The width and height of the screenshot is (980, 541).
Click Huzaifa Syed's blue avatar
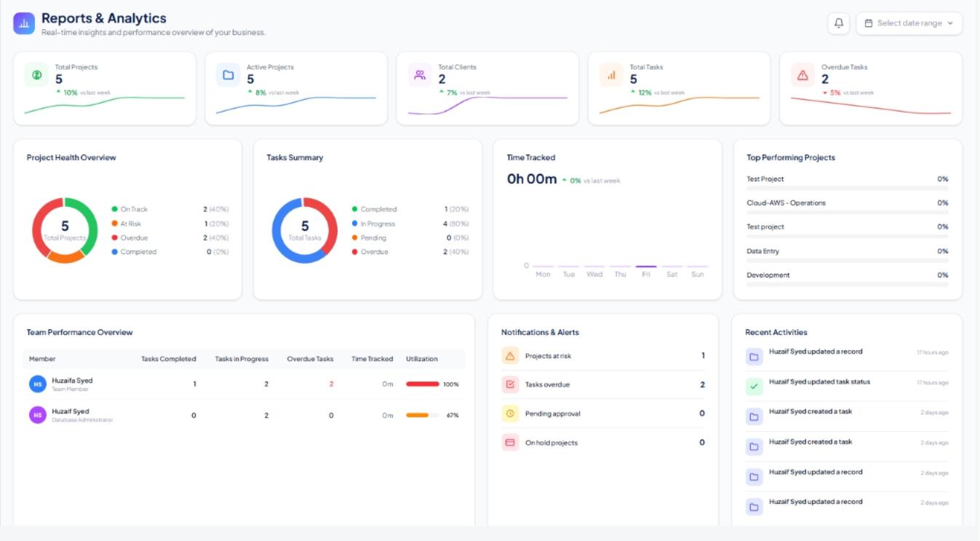coord(37,384)
